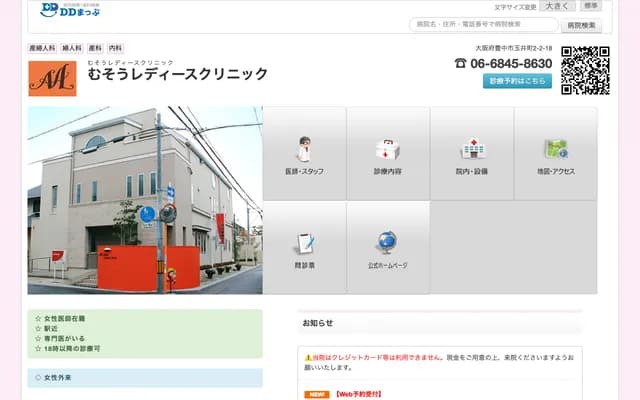Open the 診療内容 medical kit tile

point(388,153)
